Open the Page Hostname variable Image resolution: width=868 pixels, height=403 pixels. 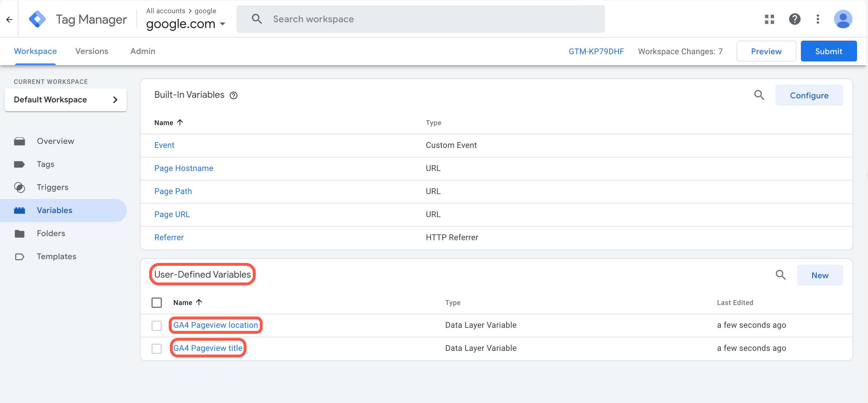(x=184, y=168)
